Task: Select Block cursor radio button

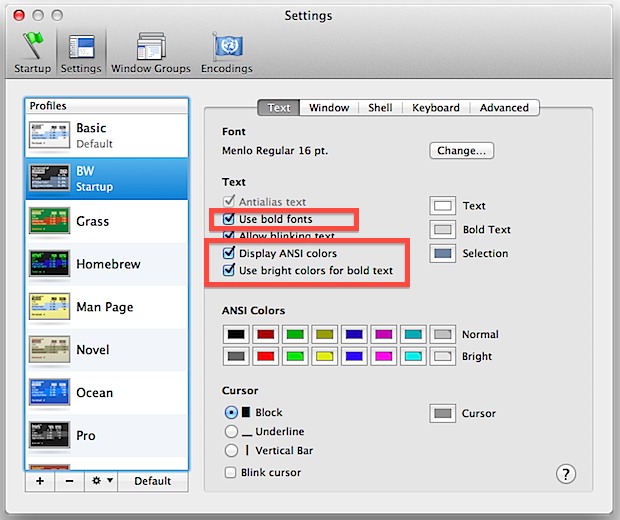Action: tap(231, 412)
